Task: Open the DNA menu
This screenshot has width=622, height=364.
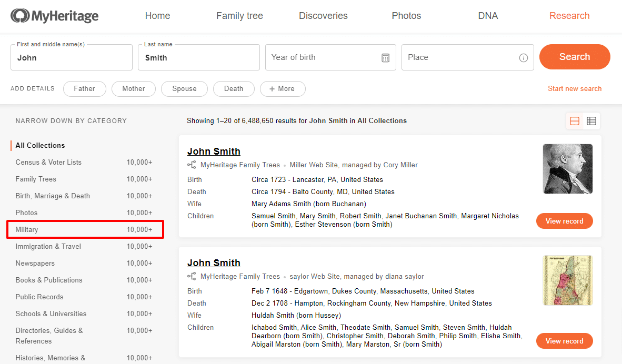Action: pyautogui.click(x=488, y=16)
